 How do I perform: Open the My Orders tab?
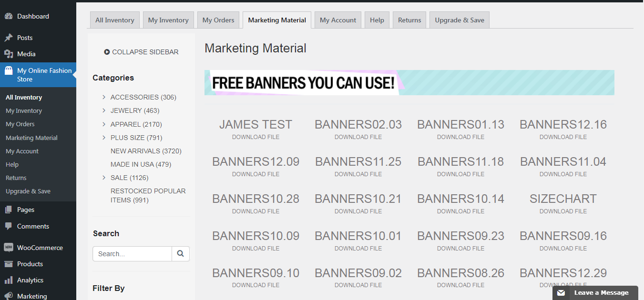[x=218, y=20]
